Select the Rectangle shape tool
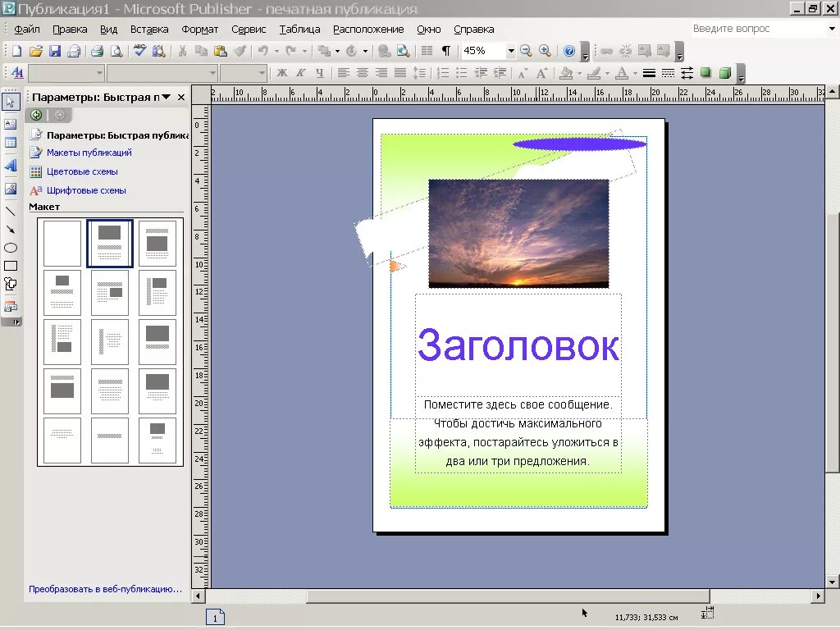The width and height of the screenshot is (840, 630). [11, 267]
